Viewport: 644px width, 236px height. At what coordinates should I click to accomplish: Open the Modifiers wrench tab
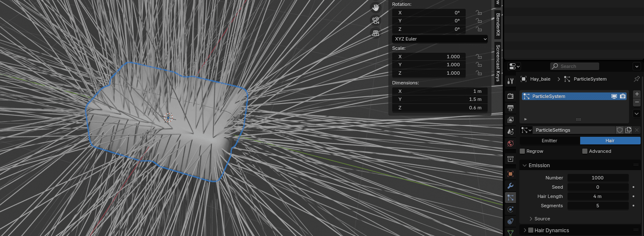click(510, 186)
